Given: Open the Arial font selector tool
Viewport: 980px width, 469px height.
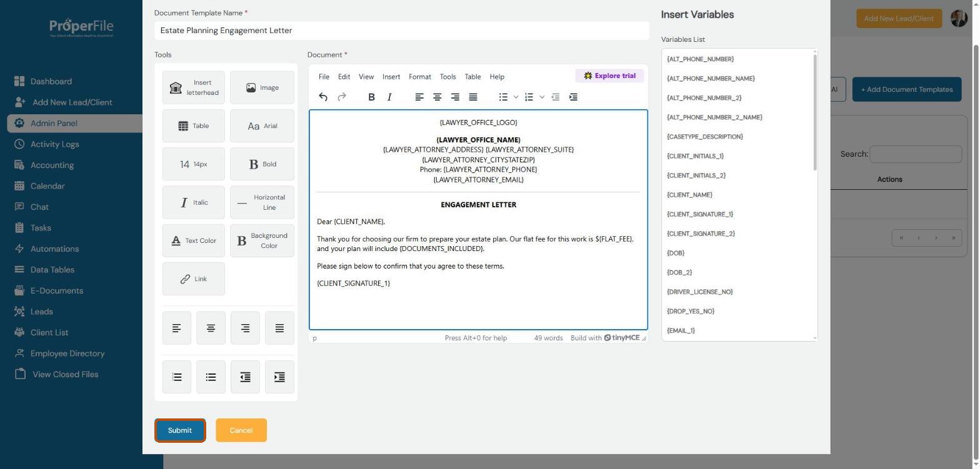Looking at the screenshot, I should click(262, 126).
